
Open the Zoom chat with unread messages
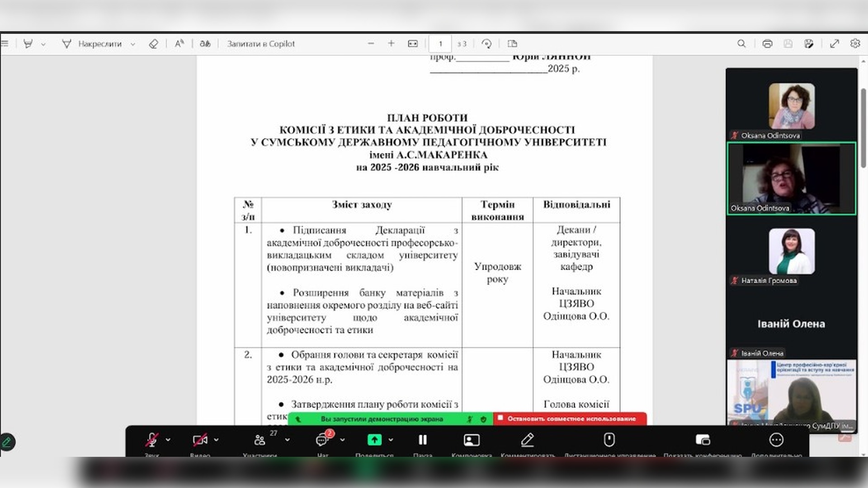pos(322,440)
